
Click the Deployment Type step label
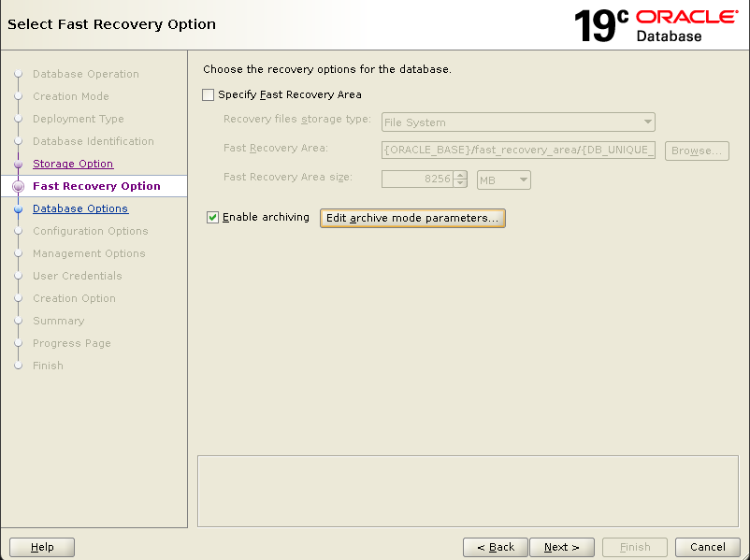(x=79, y=119)
